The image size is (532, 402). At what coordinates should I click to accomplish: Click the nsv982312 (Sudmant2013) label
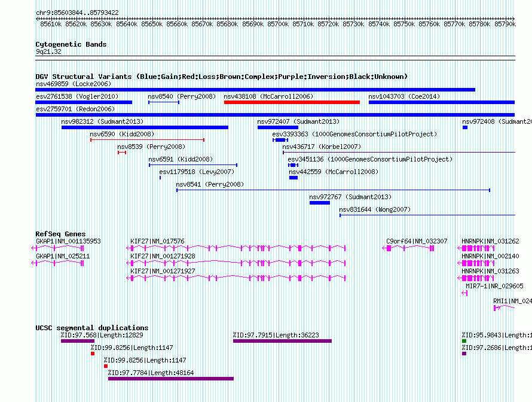[x=102, y=121]
